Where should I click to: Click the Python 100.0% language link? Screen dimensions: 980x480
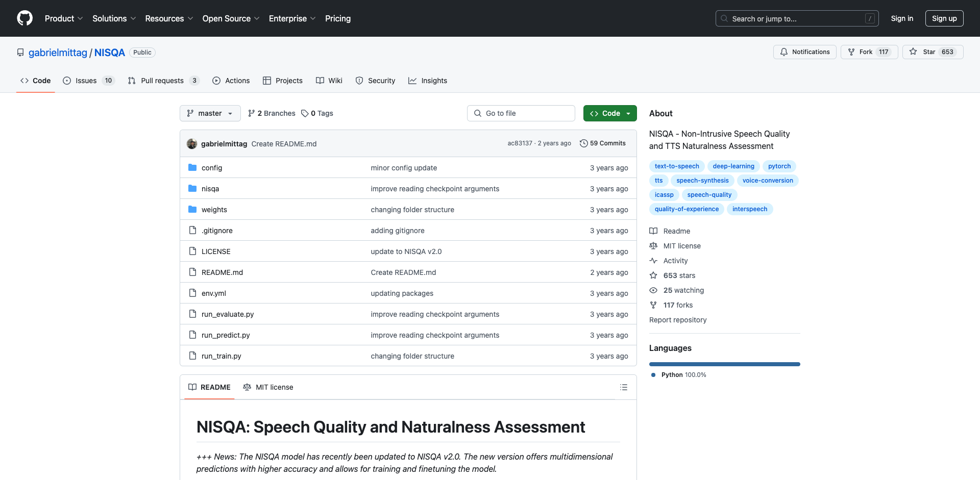(679, 375)
